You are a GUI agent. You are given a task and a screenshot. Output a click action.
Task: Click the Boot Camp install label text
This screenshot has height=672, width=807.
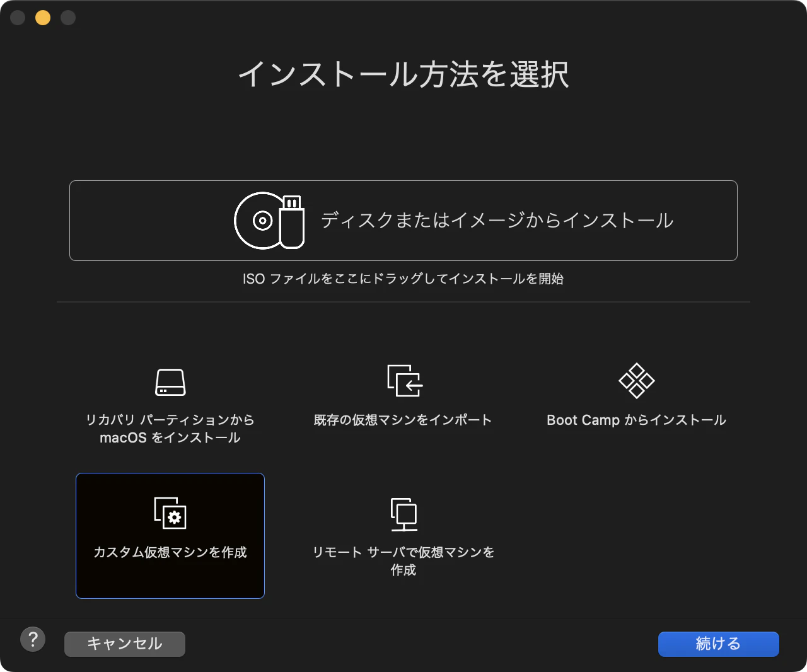point(636,420)
